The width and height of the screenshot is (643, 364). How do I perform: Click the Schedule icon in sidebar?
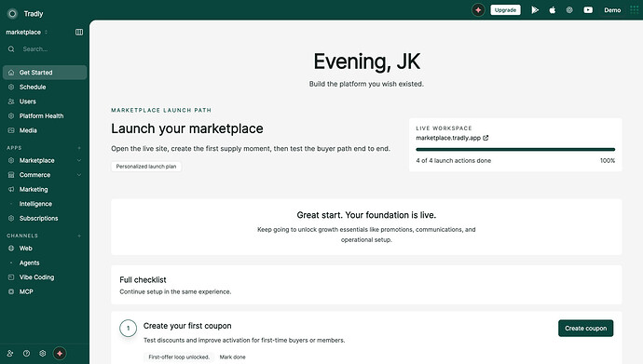(11, 87)
